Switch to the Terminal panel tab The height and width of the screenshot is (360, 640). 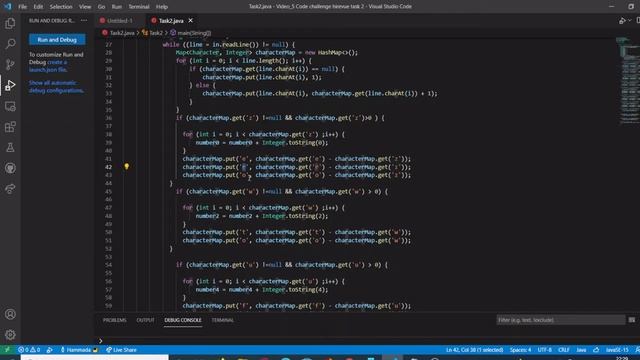point(223,320)
